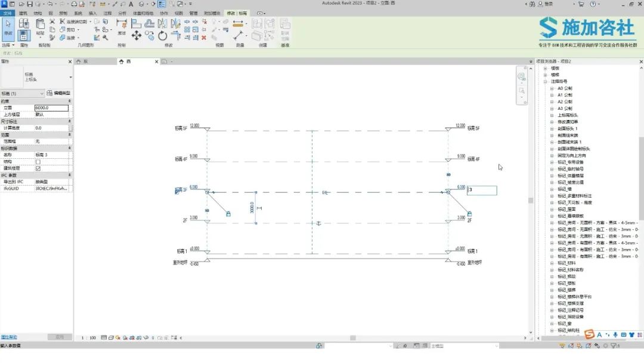Select the Move tool in ribbon

(137, 35)
